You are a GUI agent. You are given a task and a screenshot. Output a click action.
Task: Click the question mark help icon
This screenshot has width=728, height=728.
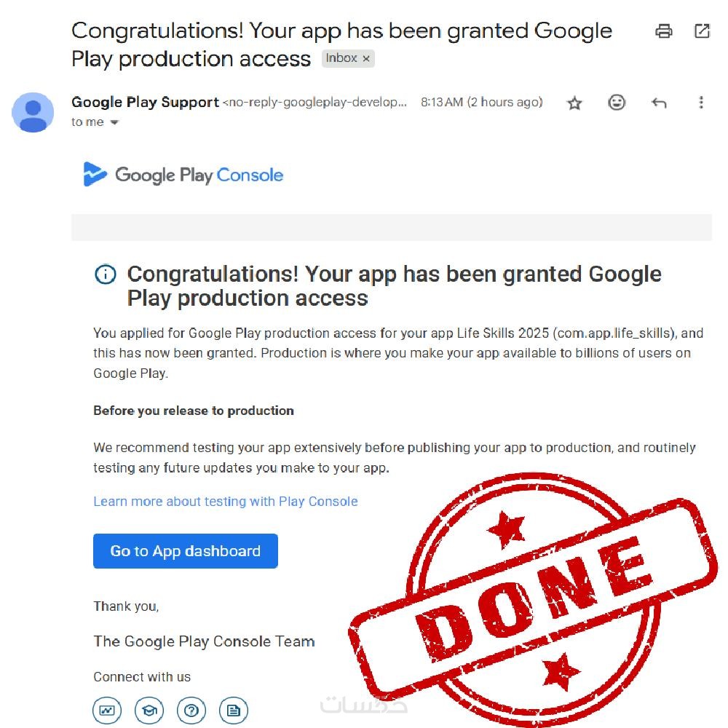pos(191,710)
